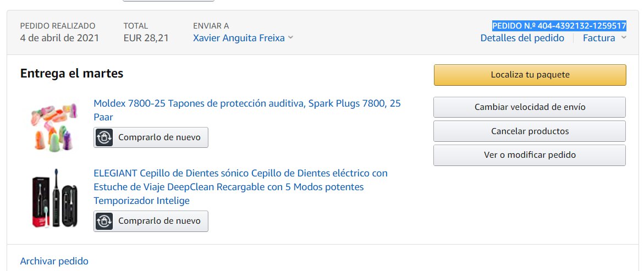644x271 pixels.
Task: Click Cambiar velocidad de envío
Action: point(530,107)
